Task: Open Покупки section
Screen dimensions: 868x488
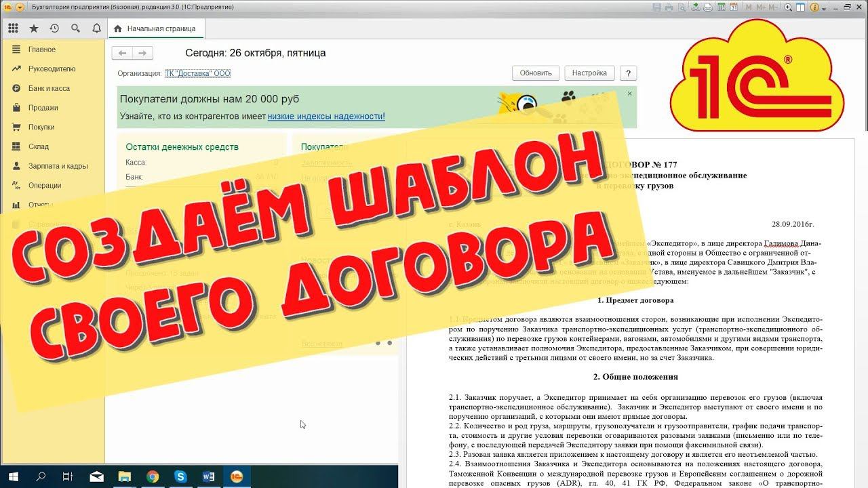Action: pos(41,127)
